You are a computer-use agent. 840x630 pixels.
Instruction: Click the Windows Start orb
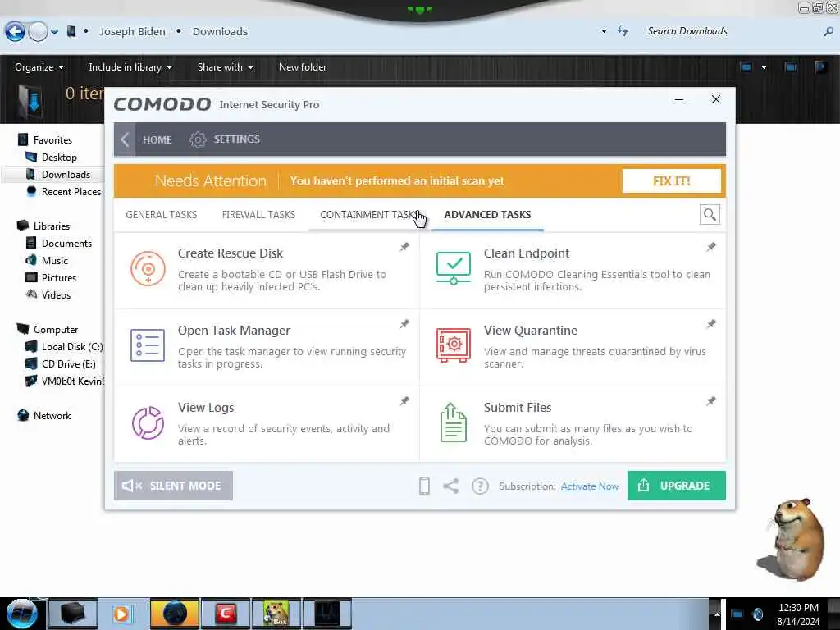pos(21,614)
